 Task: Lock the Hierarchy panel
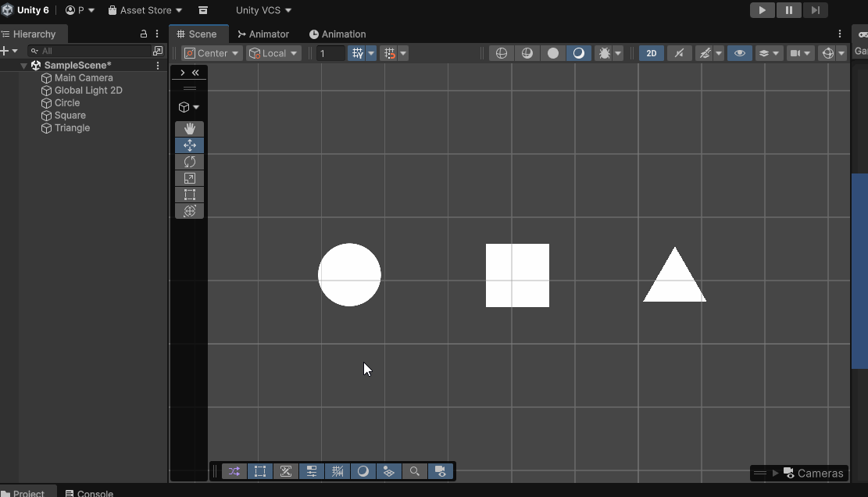click(x=144, y=34)
